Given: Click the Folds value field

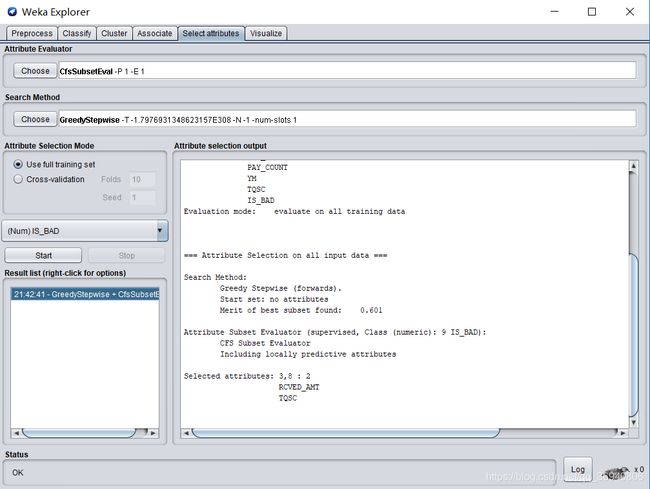Looking at the screenshot, I should (x=142, y=179).
